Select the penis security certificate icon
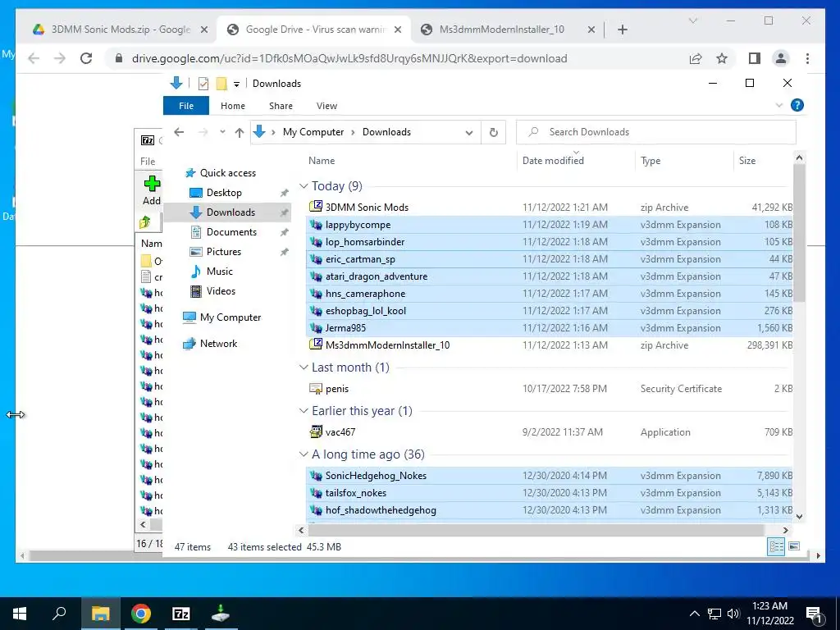 coord(316,388)
